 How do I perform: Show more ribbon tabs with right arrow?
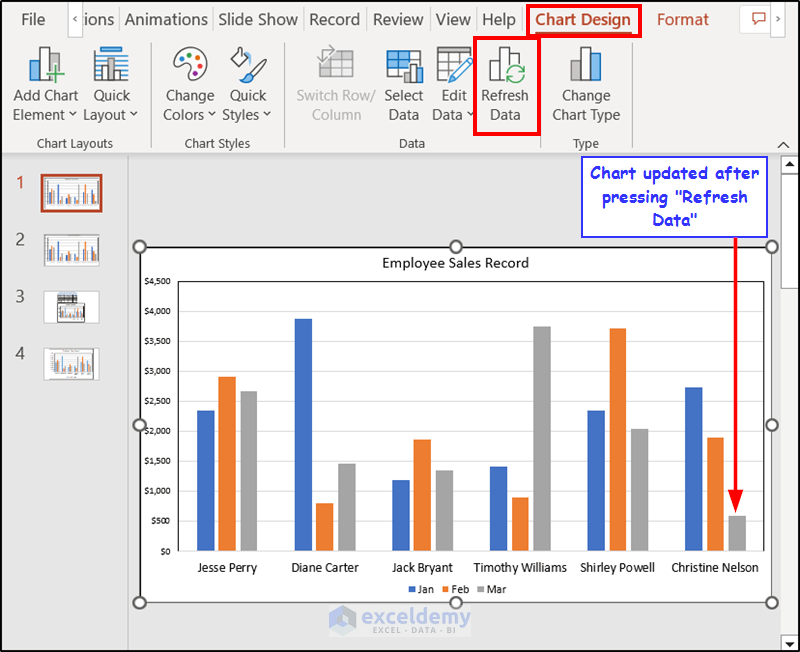(778, 19)
